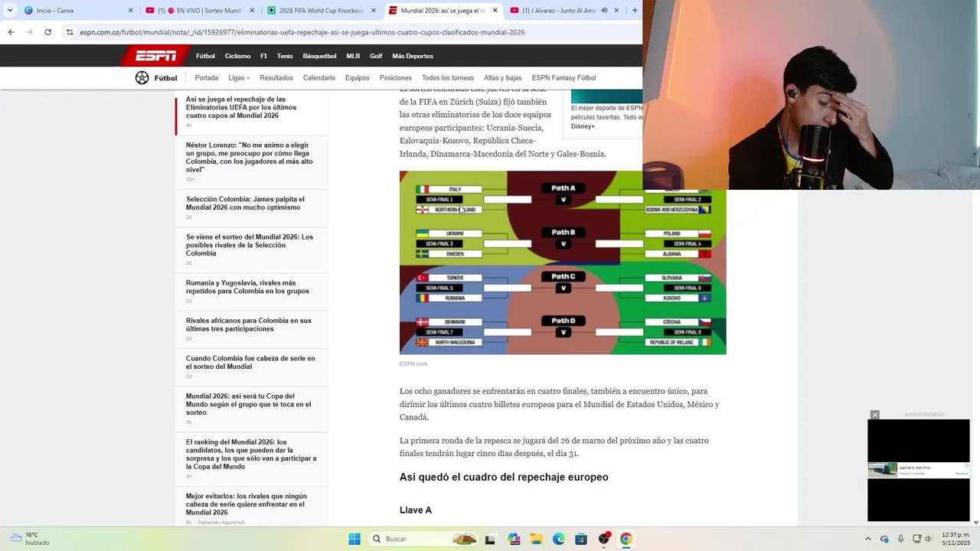Open Todos los torneos link
This screenshot has width=980, height=551.
(x=448, y=77)
